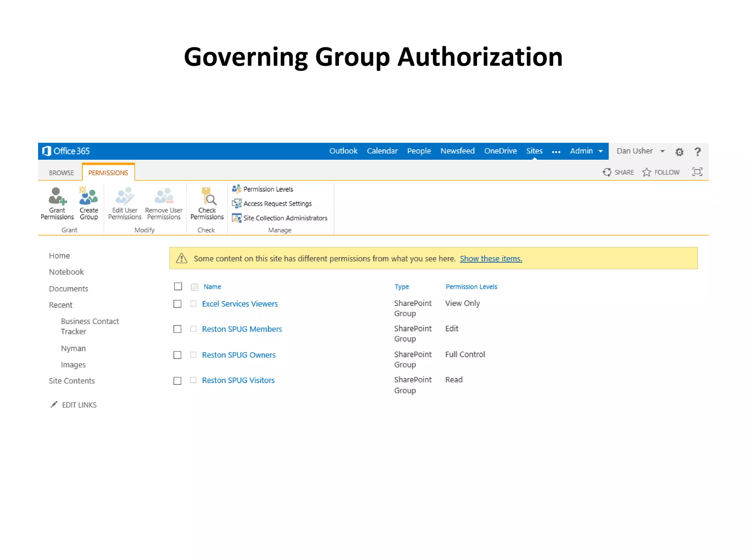This screenshot has height=560, width=747.
Task: Tick small box beside Excel Services Viewers name
Action: [x=193, y=303]
